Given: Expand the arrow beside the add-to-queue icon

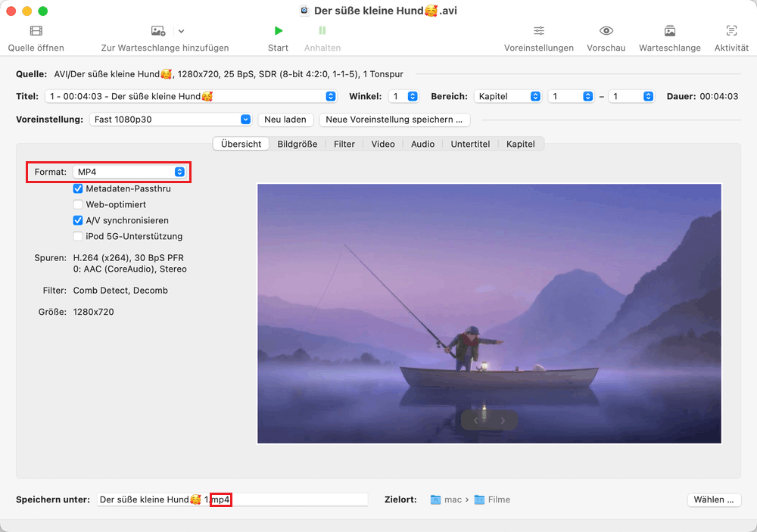Looking at the screenshot, I should (x=181, y=31).
